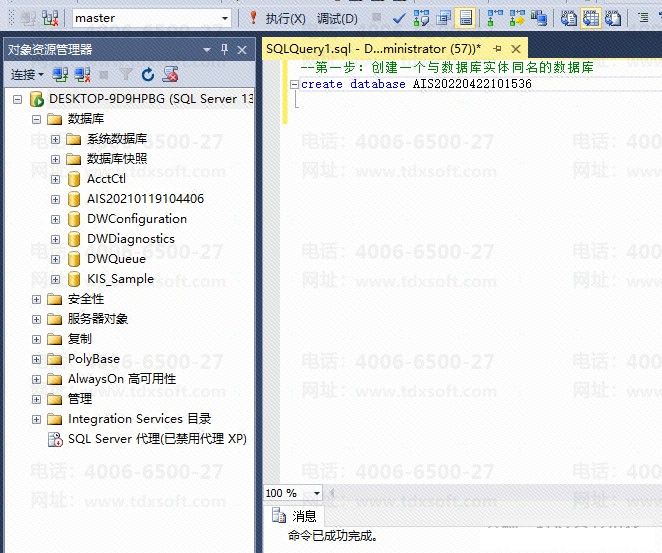Open the 100 % zoom dropdown

pos(317,493)
